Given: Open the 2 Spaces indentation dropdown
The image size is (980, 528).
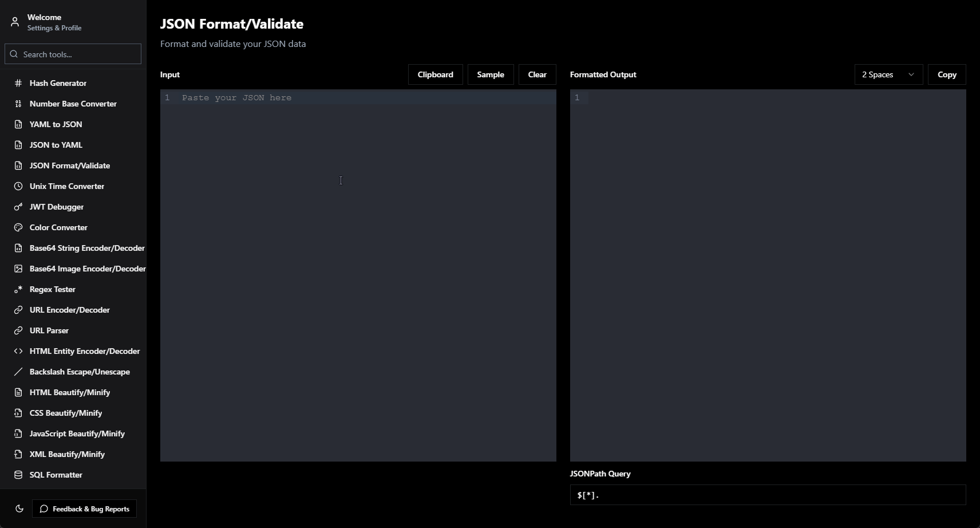Looking at the screenshot, I should [x=888, y=74].
